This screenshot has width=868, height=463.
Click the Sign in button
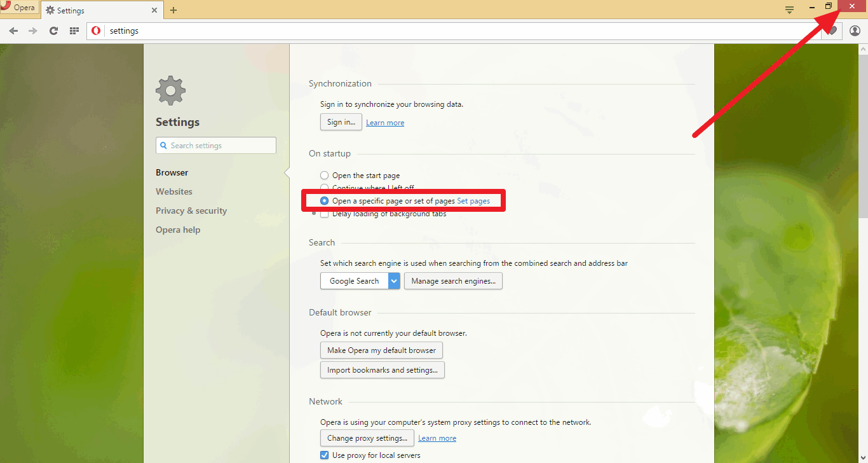[341, 121]
